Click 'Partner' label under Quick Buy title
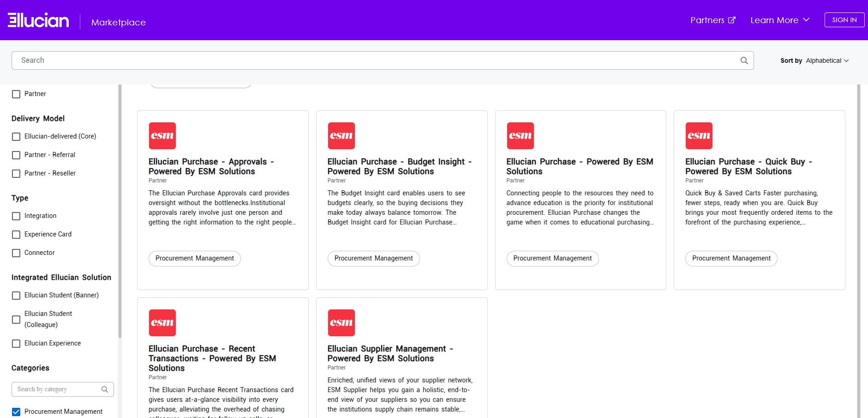Image resolution: width=868 pixels, height=418 pixels. (694, 181)
